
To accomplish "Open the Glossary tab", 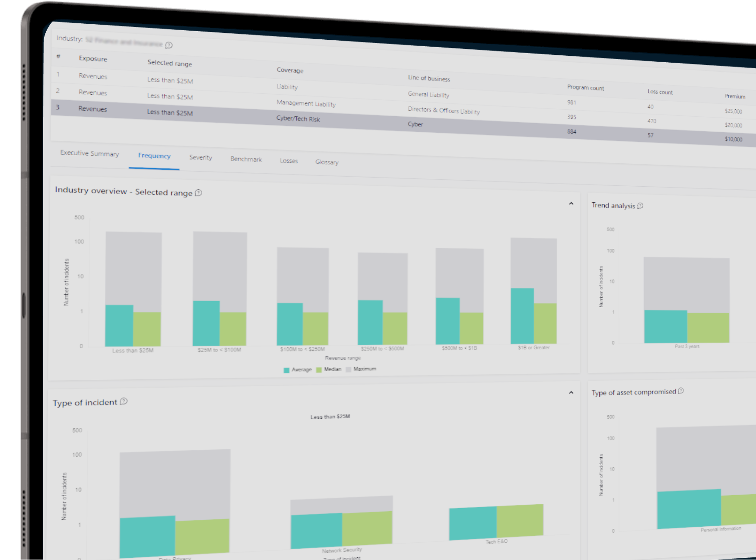I will 327,162.
